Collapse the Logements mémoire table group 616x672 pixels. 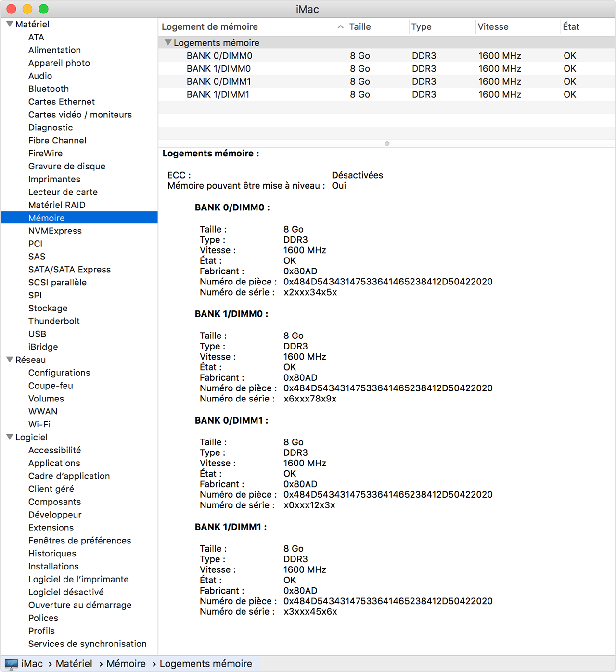tap(168, 43)
